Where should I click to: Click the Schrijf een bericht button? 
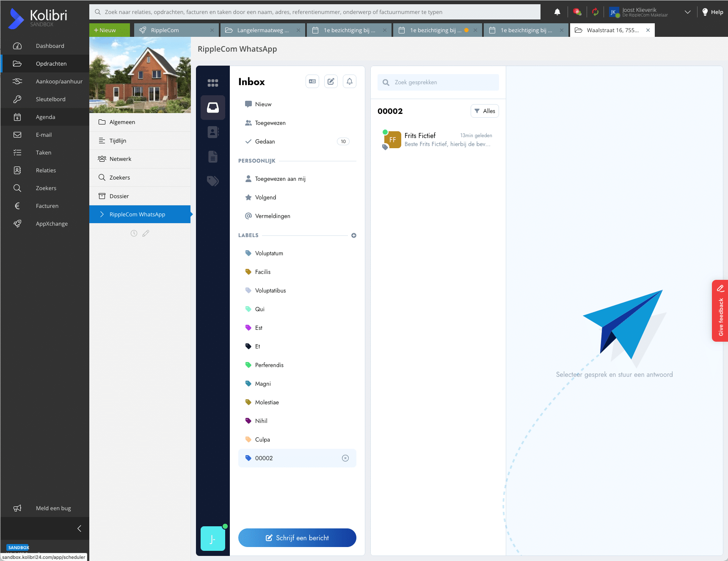pyautogui.click(x=297, y=538)
